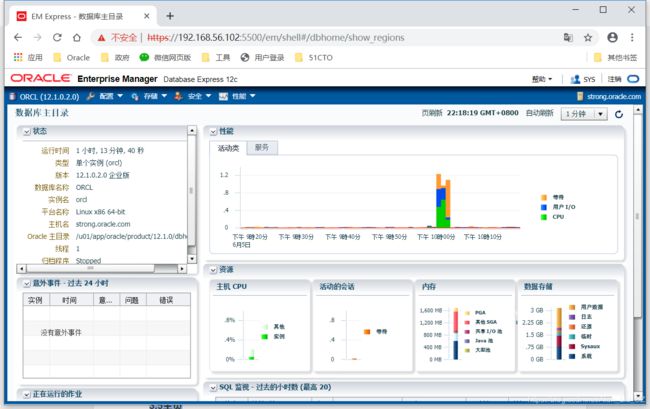Open the 51CTO bookmark folder
The image size is (650, 409).
(x=313, y=57)
